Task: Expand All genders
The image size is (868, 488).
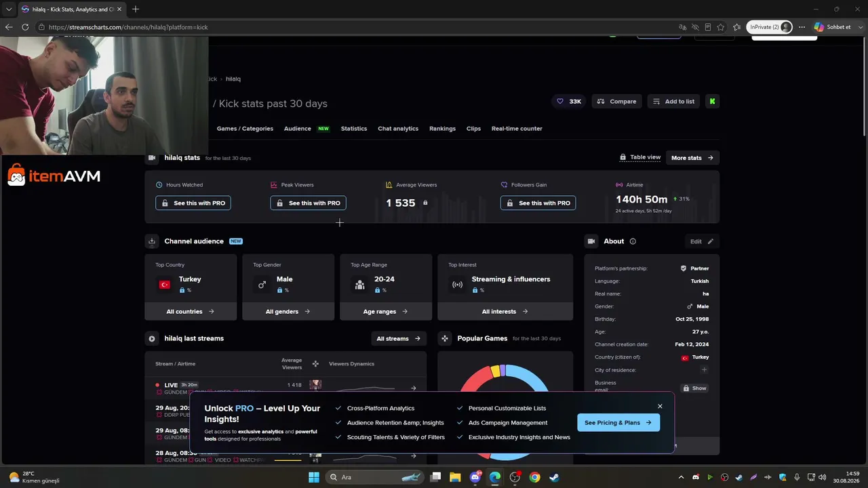Action: coord(288,311)
